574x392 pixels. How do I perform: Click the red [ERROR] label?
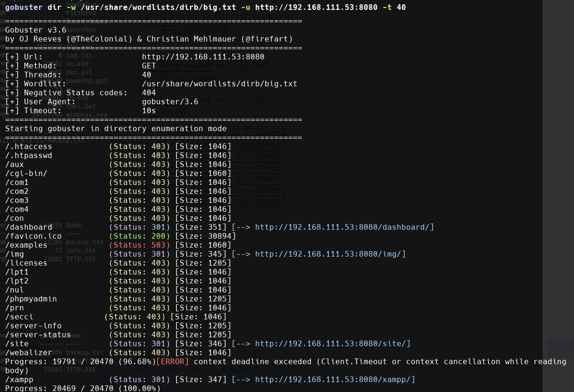172,362
